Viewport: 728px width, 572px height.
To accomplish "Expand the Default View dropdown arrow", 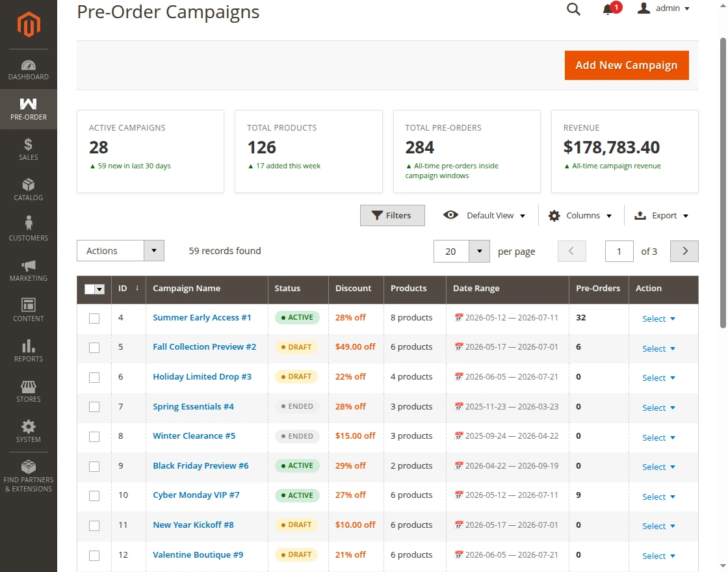I will 523,216.
